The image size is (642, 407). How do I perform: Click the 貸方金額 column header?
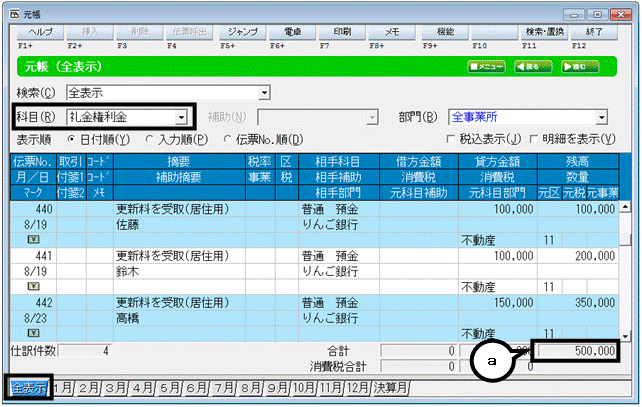click(497, 162)
